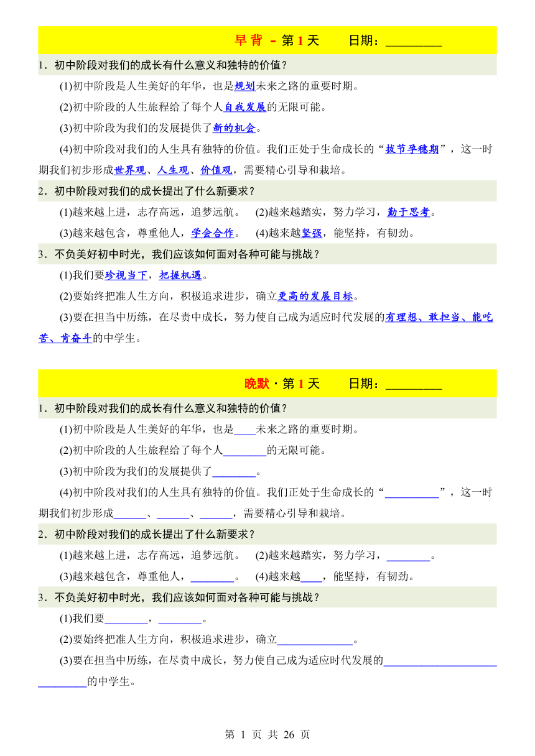Click the underlined answer 新的机会
The height and width of the screenshot is (756, 535).
[x=235, y=128]
